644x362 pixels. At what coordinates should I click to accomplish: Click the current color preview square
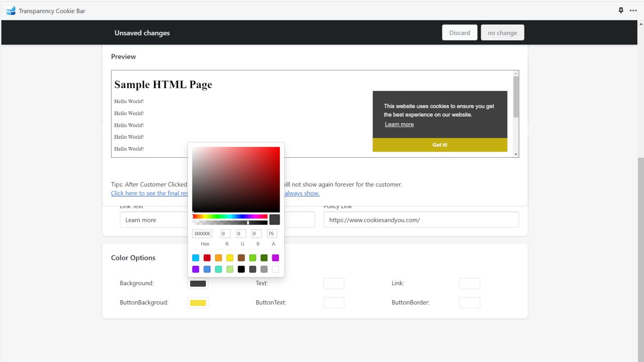[275, 220]
